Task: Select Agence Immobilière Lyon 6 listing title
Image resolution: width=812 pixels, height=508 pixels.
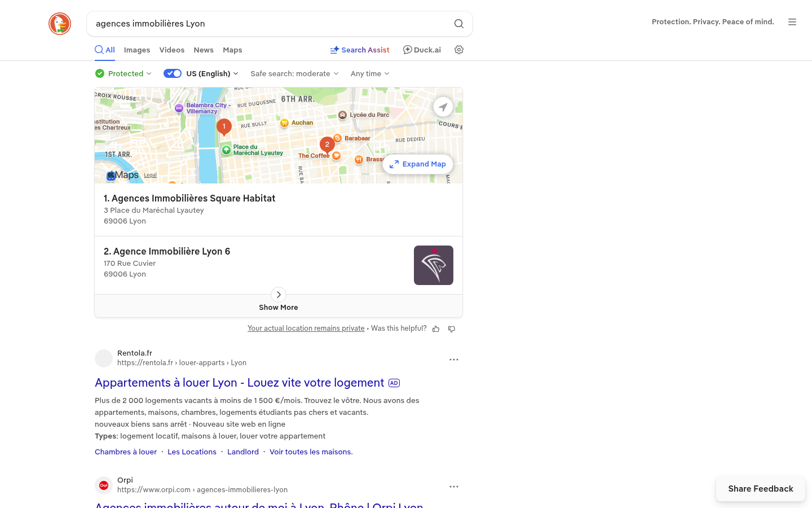Action: pyautogui.click(x=167, y=252)
